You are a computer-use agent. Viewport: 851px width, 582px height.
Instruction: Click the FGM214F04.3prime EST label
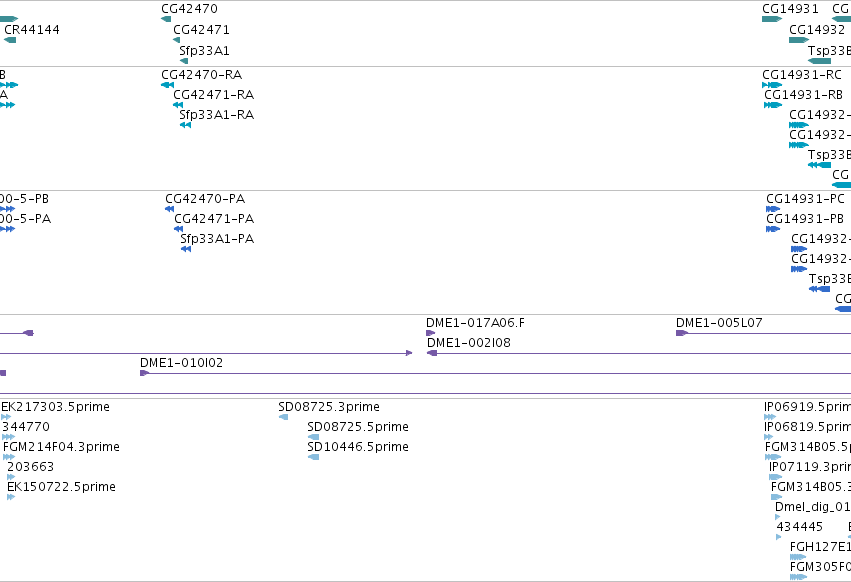tap(61, 446)
